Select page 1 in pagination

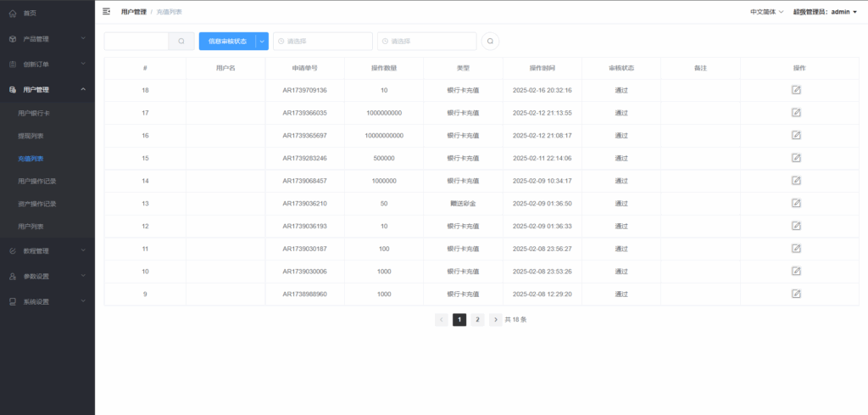pos(459,320)
